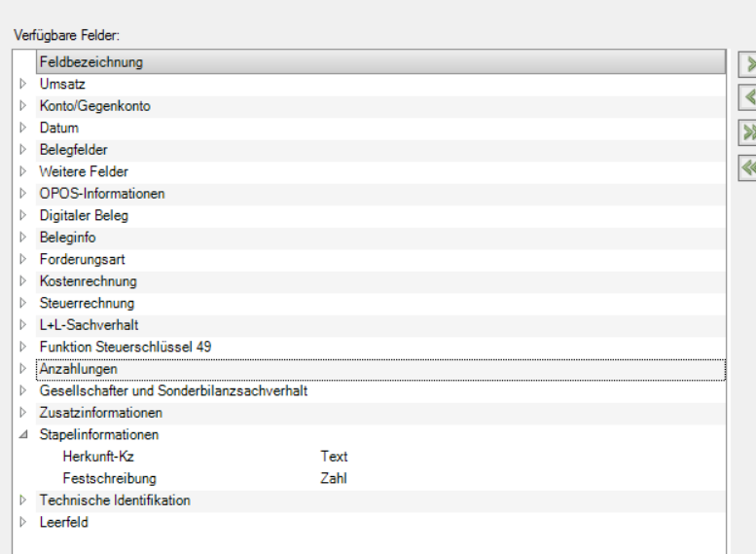Select the Datum row text

[x=58, y=128]
